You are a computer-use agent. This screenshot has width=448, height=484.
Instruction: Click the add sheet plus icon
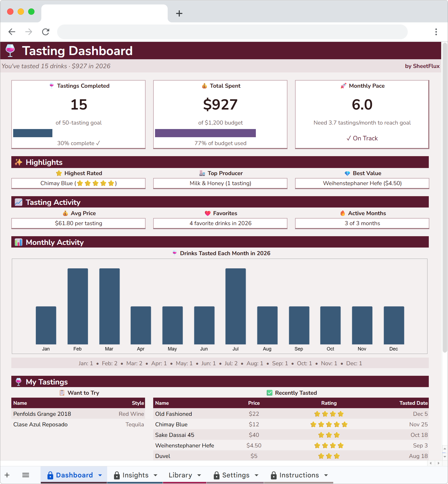point(7,475)
